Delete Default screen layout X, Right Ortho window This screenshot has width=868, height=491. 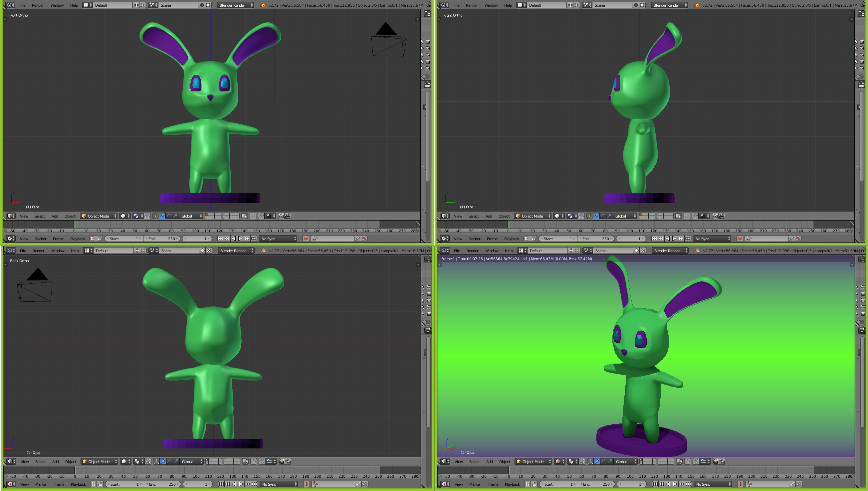576,5
